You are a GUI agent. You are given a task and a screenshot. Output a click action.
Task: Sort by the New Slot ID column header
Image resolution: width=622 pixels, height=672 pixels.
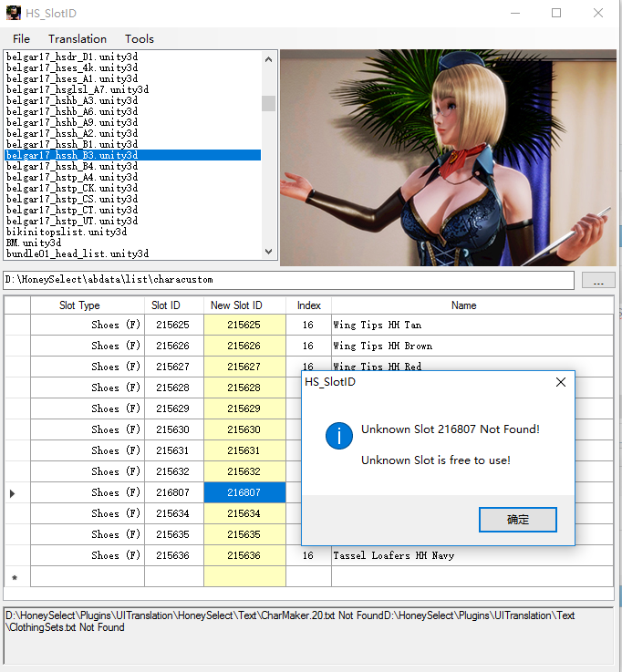coord(236,305)
